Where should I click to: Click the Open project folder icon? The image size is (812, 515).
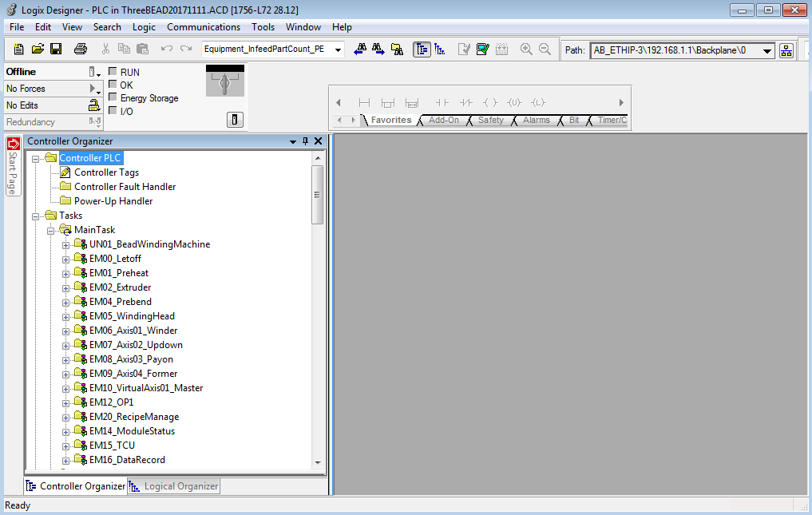point(37,50)
